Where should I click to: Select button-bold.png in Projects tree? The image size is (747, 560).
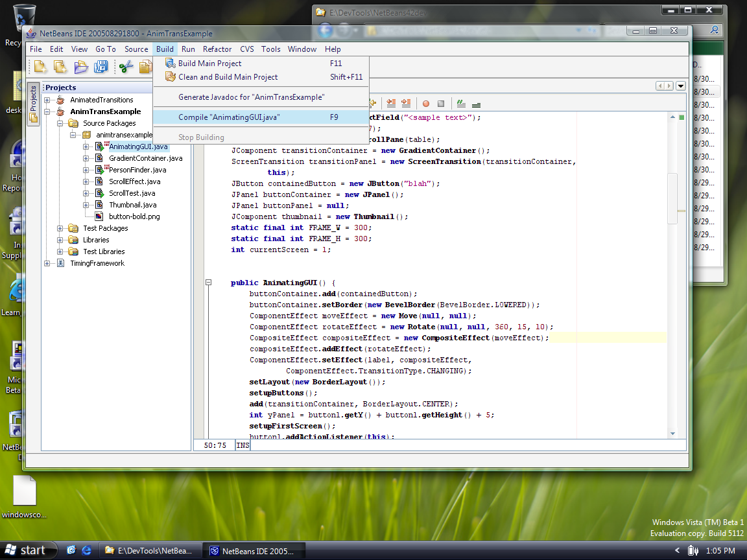(x=134, y=216)
